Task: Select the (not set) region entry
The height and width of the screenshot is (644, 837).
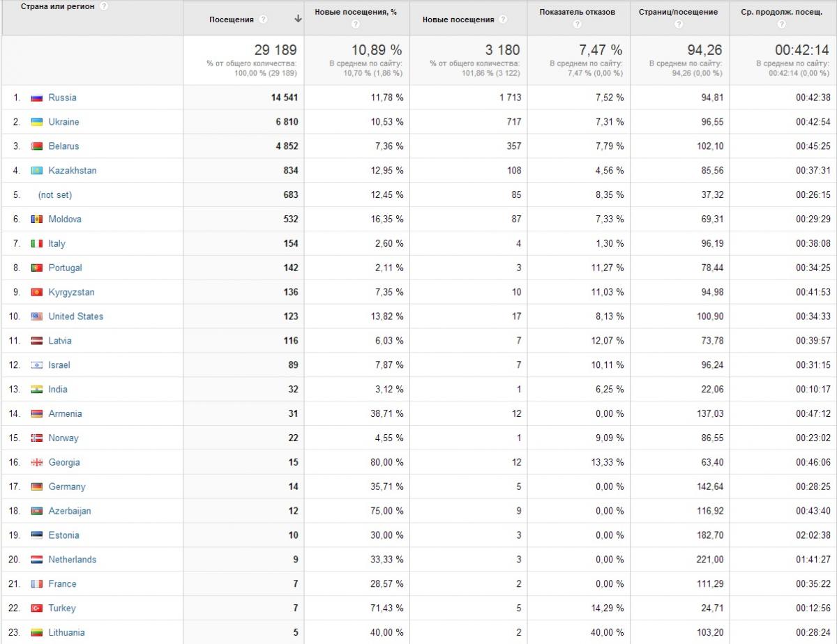Action: [55, 195]
